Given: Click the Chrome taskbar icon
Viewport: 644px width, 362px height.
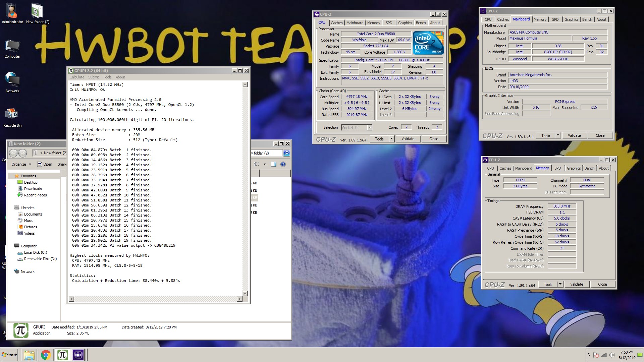Looking at the screenshot, I should (46, 355).
